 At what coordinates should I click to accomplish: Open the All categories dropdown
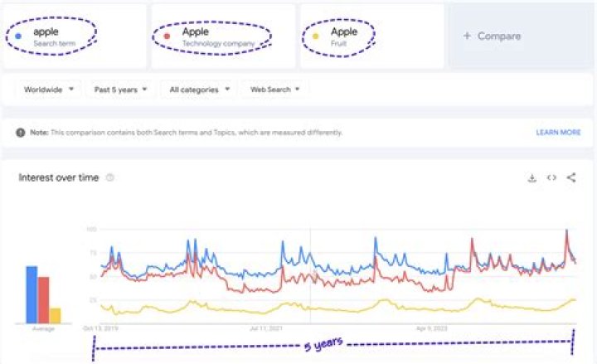[199, 90]
